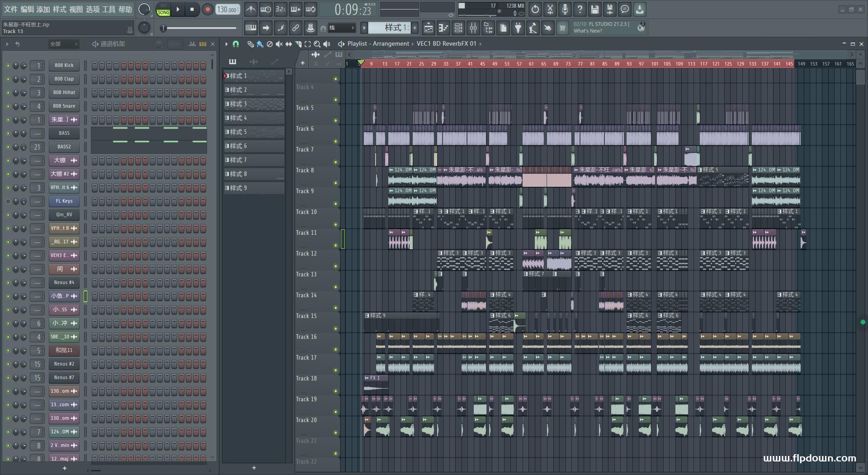
Task: Open the 线 snap setting dropdown
Action: click(x=341, y=28)
